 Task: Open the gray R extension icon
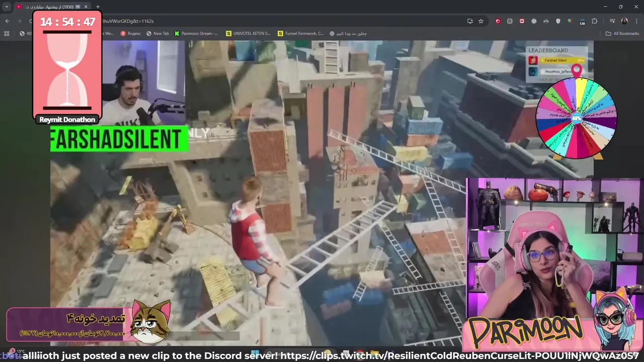(x=510, y=21)
